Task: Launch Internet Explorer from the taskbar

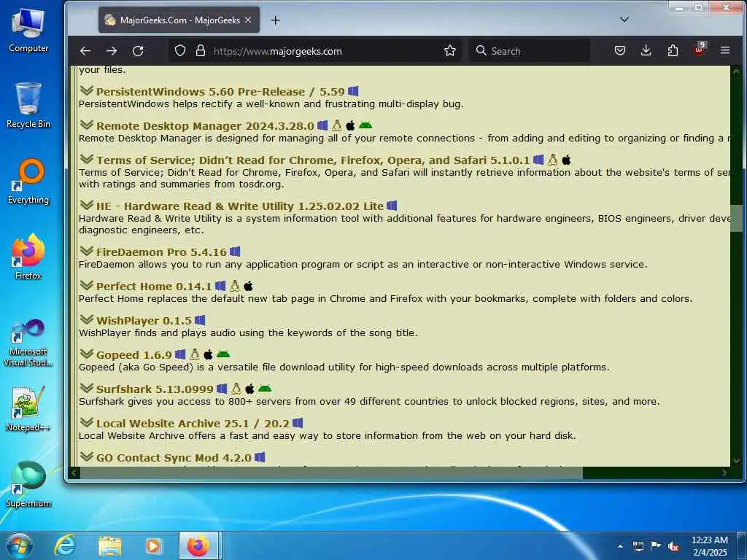Action: coord(65,545)
